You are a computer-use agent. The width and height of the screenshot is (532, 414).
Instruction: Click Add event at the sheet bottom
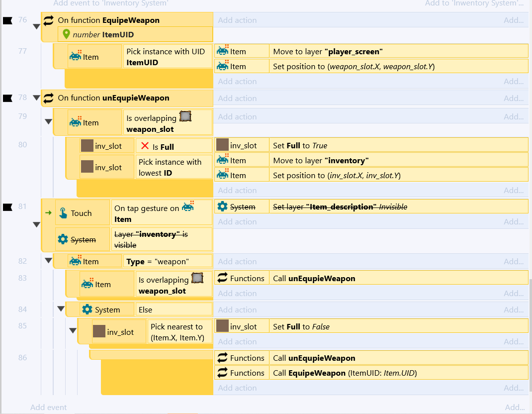point(48,407)
